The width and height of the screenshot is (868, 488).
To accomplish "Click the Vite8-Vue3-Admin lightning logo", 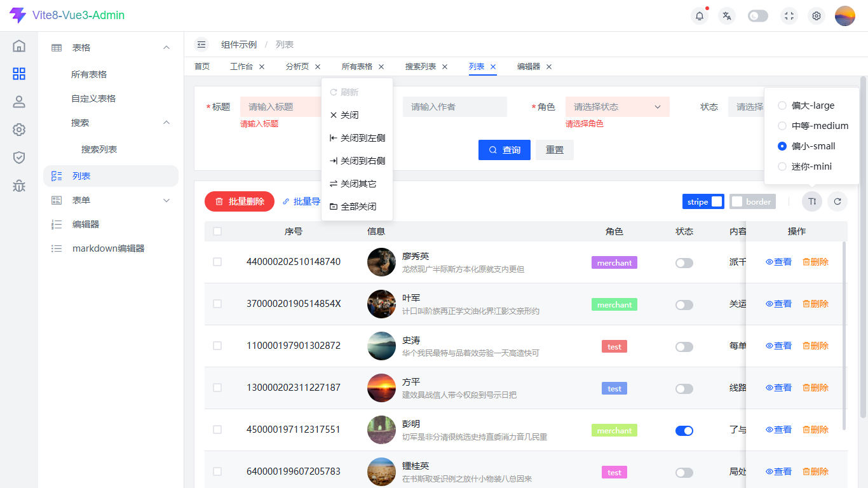I will tap(18, 15).
